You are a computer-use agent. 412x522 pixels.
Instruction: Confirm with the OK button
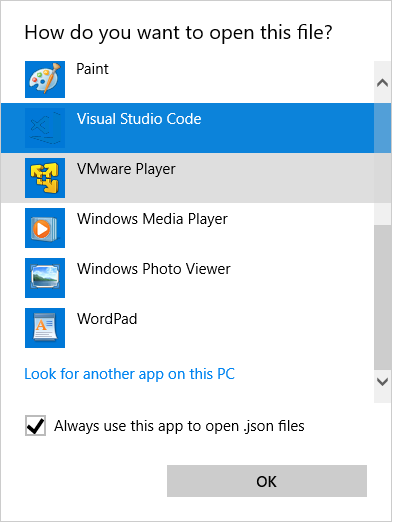(x=267, y=481)
